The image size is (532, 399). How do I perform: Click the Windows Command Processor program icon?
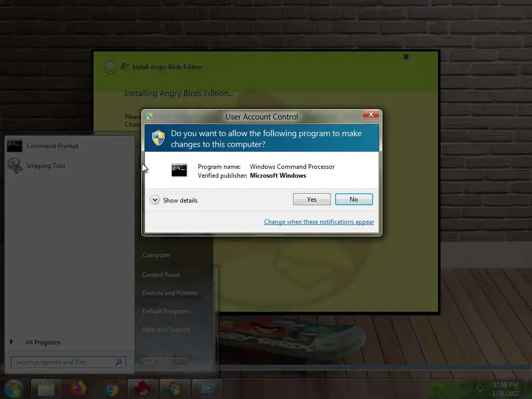pyautogui.click(x=179, y=170)
